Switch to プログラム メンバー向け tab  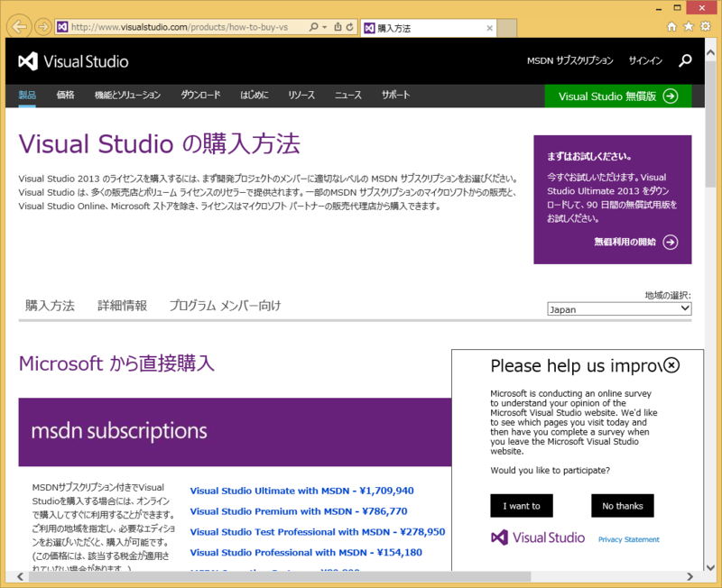point(225,306)
